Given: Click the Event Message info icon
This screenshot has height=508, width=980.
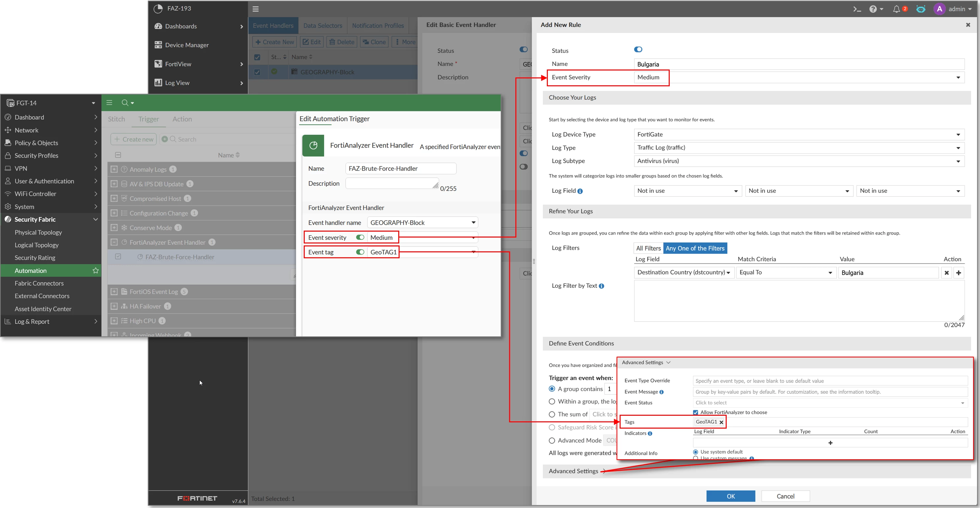Looking at the screenshot, I should point(661,392).
